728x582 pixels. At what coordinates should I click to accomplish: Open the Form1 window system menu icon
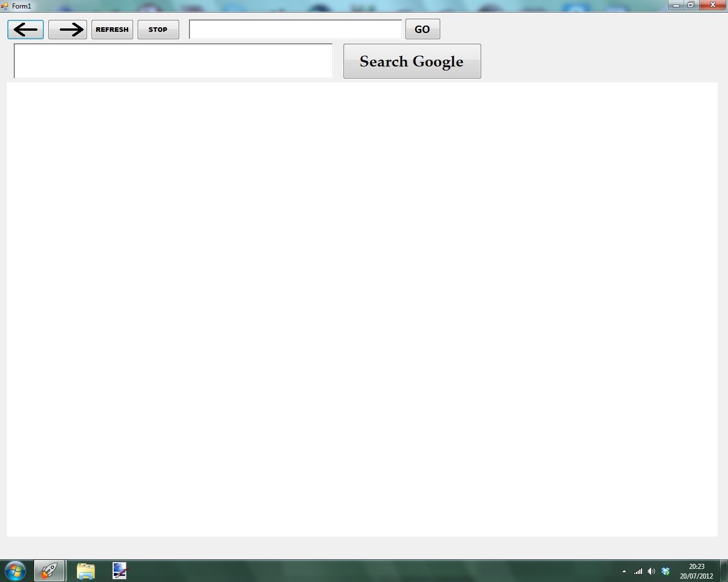coord(5,6)
